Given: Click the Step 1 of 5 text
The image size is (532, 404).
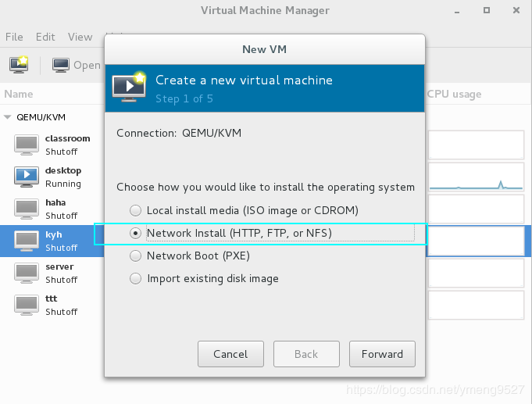Looking at the screenshot, I should (184, 98).
